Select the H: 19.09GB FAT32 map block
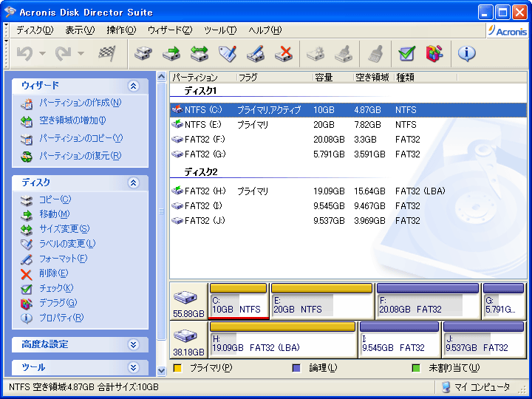Image resolution: width=532 pixels, height=399 pixels. point(282,340)
